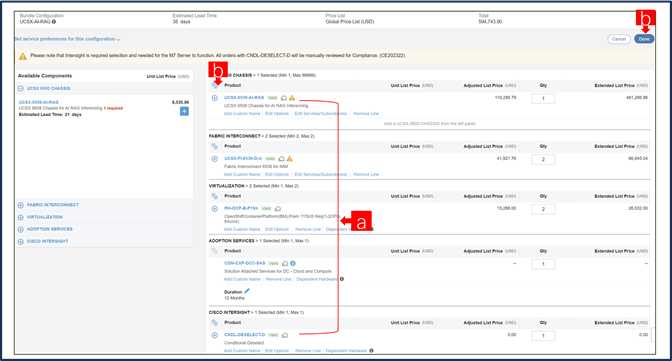Click the Qty field for RH-OCP-B-P1S=
Image resolution: width=672 pixels, height=361 pixels.
543,209
